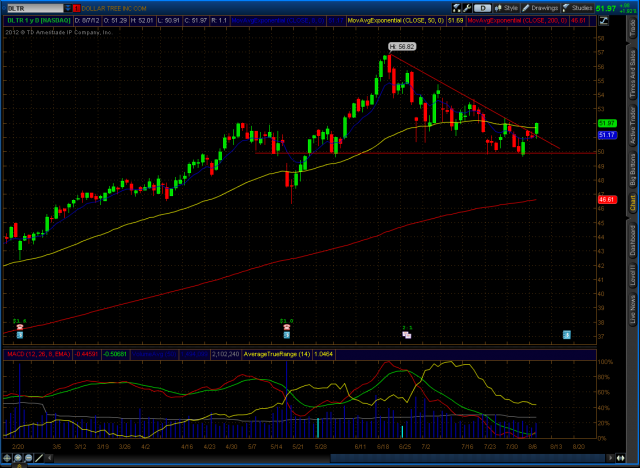Open the symbol selector dropdown arrow
The width and height of the screenshot is (640, 468).
click(68, 8)
